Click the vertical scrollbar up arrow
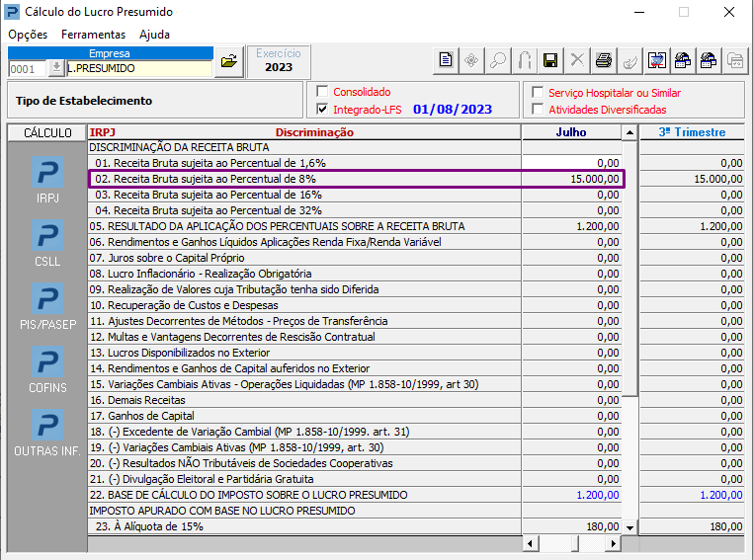Screen dimensions: 754x560 [x=629, y=132]
